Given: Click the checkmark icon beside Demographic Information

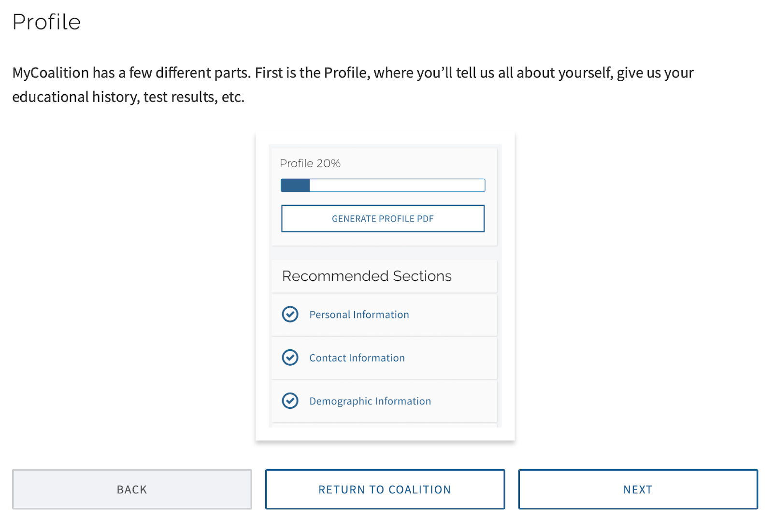Looking at the screenshot, I should 290,401.
